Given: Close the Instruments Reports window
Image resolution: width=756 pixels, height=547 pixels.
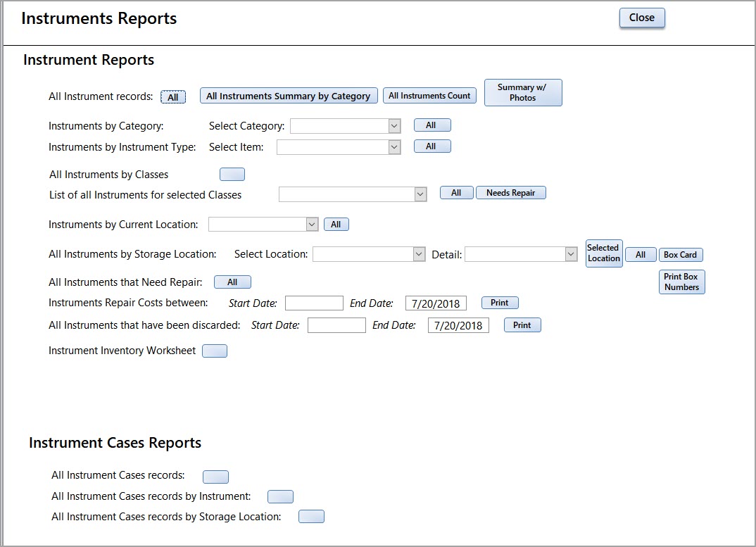Looking at the screenshot, I should (641, 18).
